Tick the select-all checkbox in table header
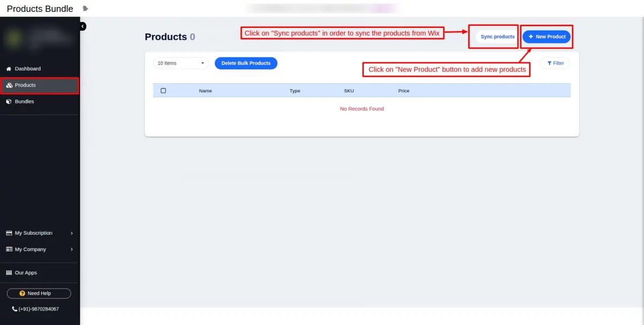 pyautogui.click(x=163, y=91)
